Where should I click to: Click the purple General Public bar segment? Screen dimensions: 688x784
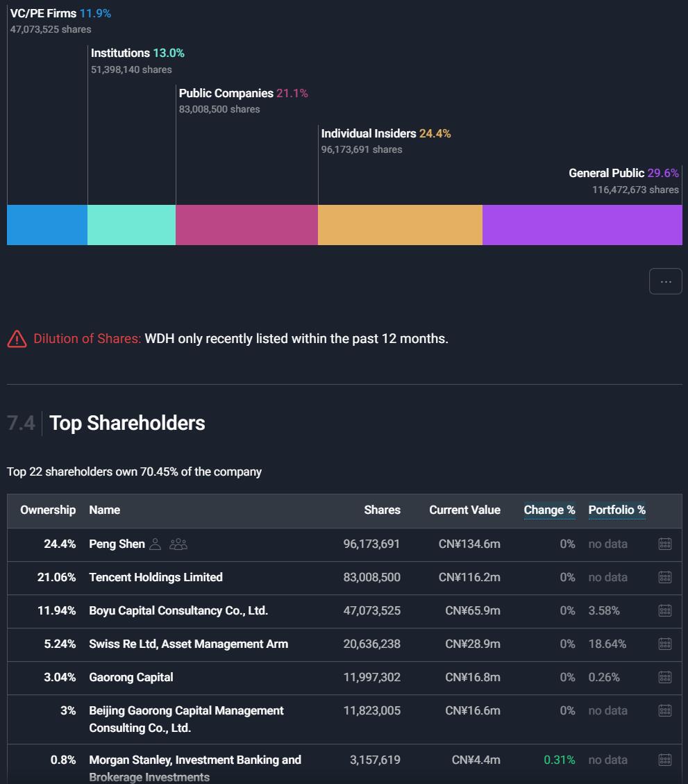582,225
